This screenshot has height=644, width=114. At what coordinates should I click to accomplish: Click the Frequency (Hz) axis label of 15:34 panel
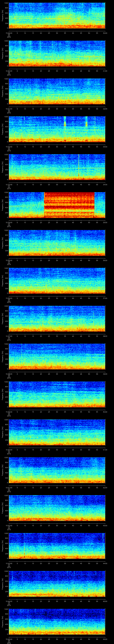3,205
